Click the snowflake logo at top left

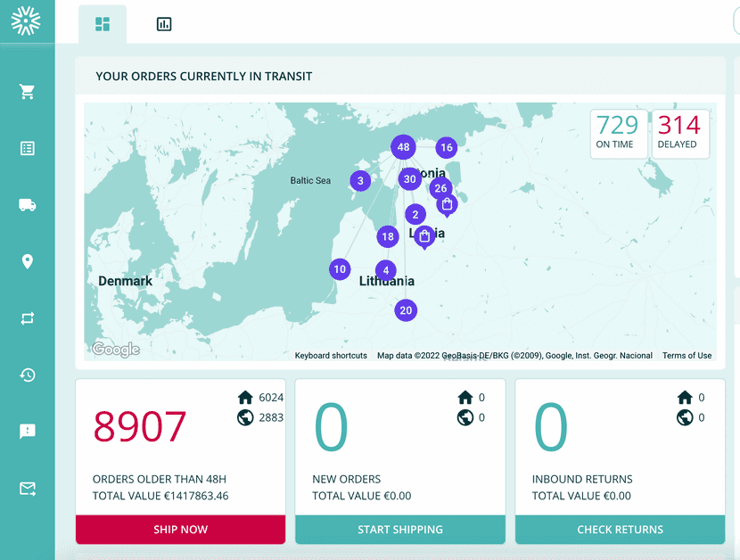click(x=27, y=21)
